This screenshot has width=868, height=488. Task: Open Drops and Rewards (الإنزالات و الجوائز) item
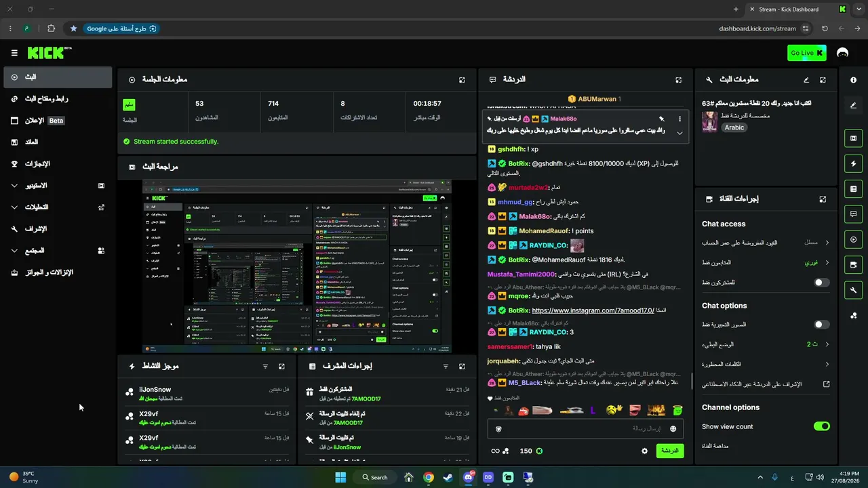click(58, 272)
